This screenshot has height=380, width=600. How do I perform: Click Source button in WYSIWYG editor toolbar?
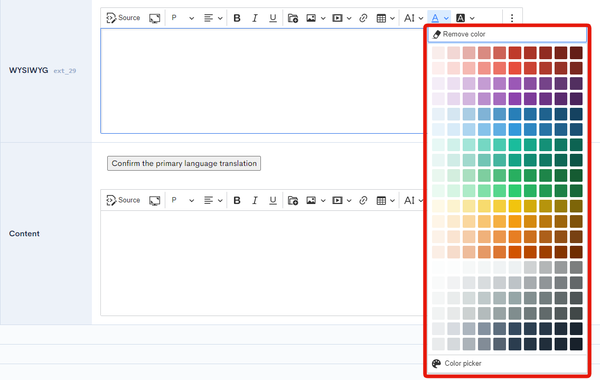click(x=123, y=18)
